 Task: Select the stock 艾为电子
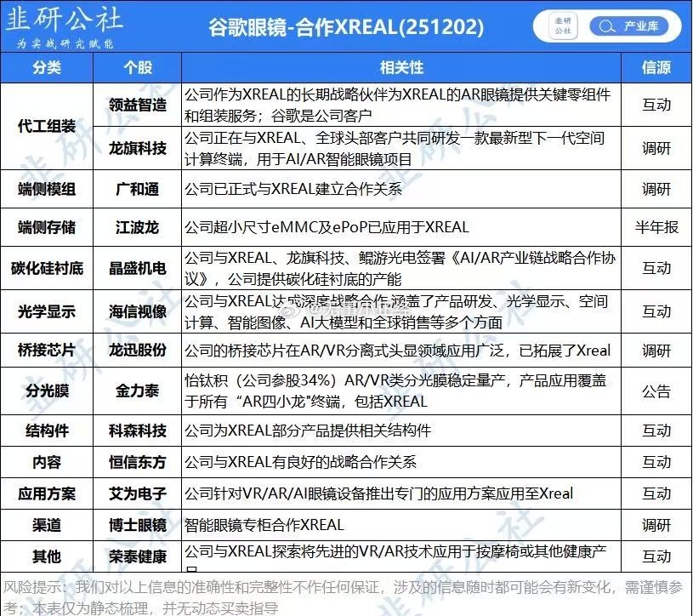pyautogui.click(x=138, y=493)
